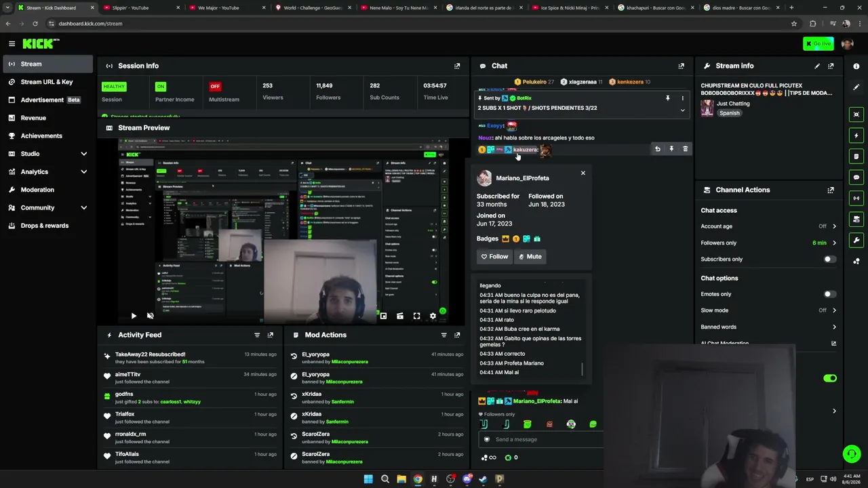The image size is (868, 488).
Task: Unpin the BotRix pinned message
Action: pyautogui.click(x=668, y=98)
